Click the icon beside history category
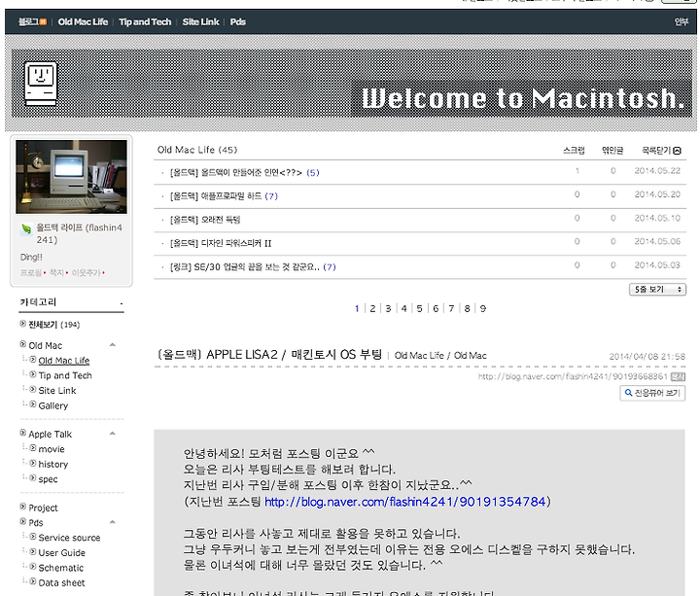This screenshot has height=596, width=700. click(x=33, y=463)
